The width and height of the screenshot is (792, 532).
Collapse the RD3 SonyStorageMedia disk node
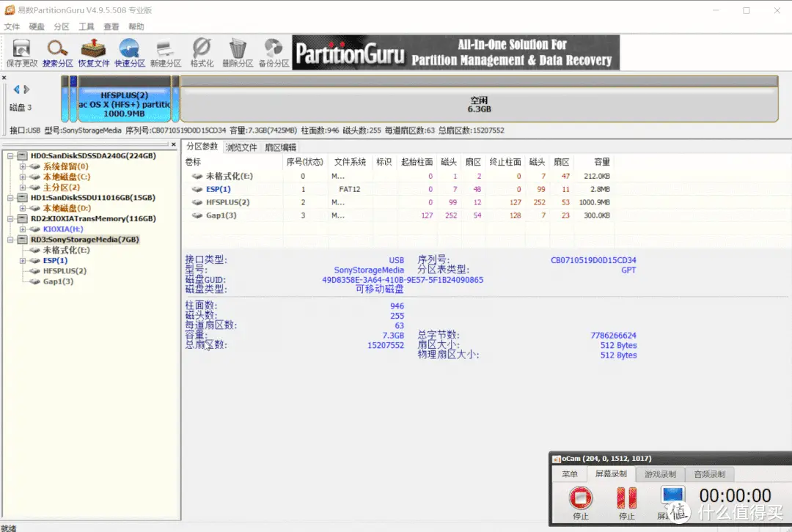[10, 240]
